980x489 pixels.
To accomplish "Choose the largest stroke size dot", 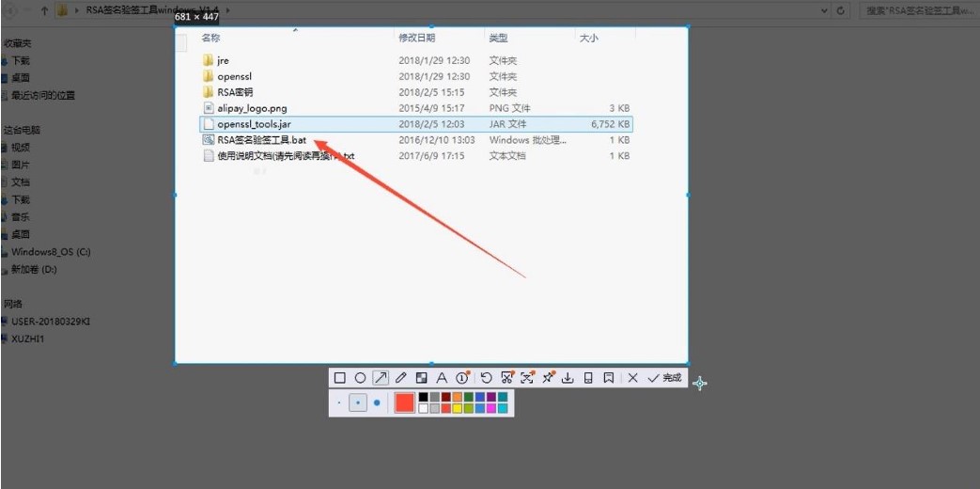I will pos(377,403).
